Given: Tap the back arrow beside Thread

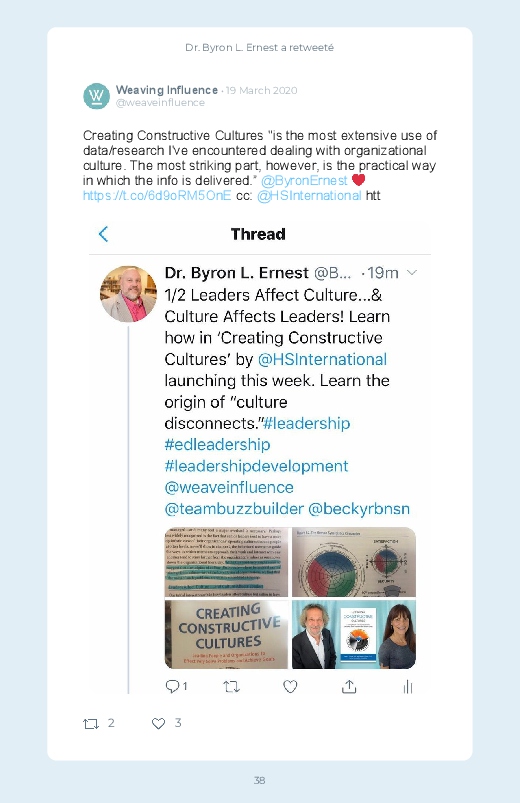Looking at the screenshot, I should pyautogui.click(x=103, y=234).
